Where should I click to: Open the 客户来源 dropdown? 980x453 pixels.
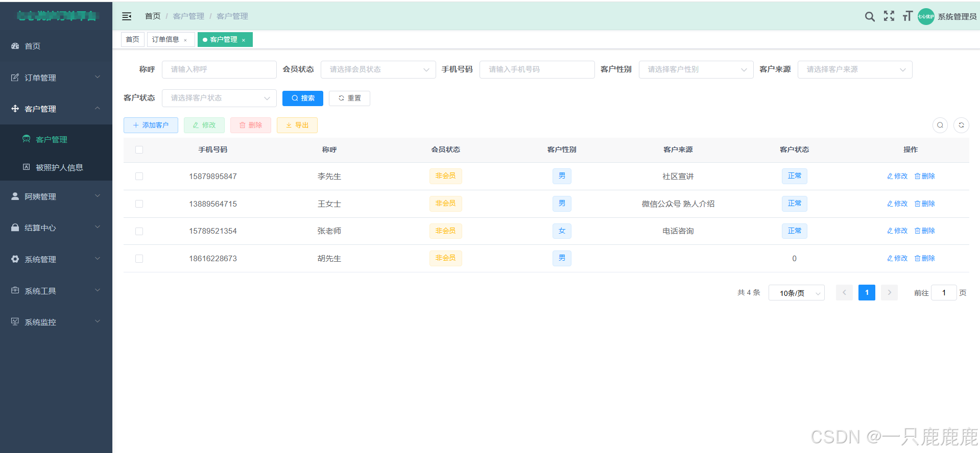pyautogui.click(x=855, y=69)
